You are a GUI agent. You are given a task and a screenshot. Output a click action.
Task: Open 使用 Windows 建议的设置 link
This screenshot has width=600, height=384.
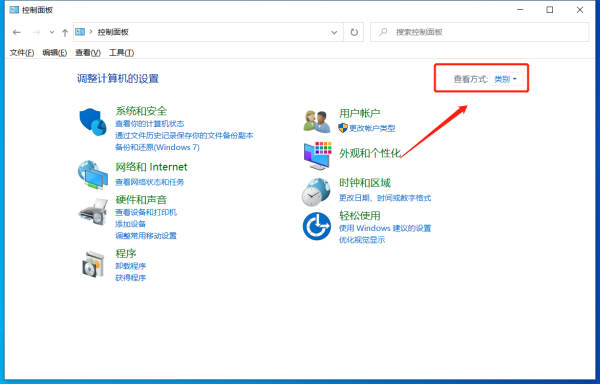click(x=385, y=228)
